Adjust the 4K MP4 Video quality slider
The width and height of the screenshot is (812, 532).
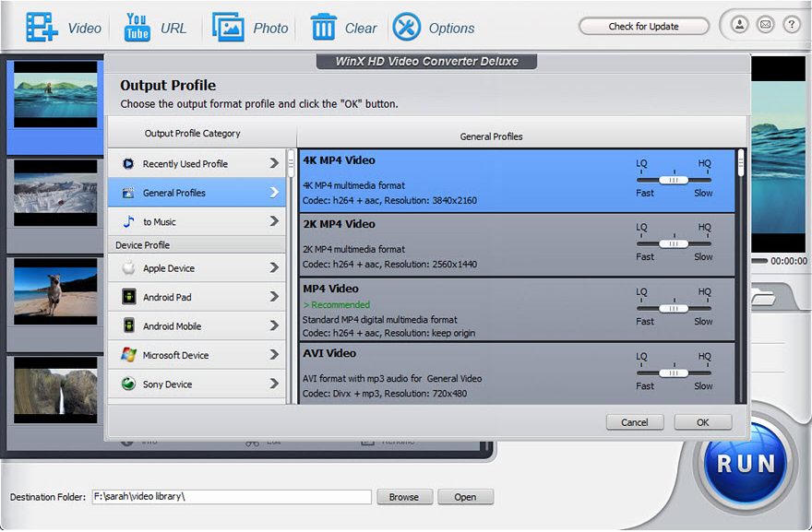[x=674, y=180]
